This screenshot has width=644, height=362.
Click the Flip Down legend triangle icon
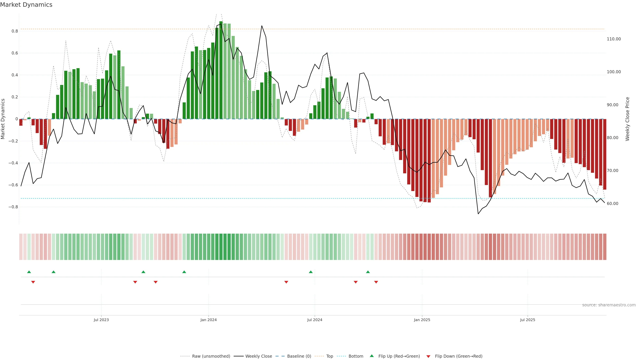(x=428, y=356)
